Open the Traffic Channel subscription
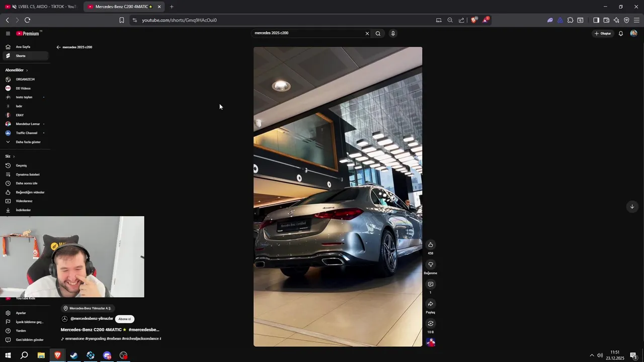The width and height of the screenshot is (644, 362). coord(25,133)
